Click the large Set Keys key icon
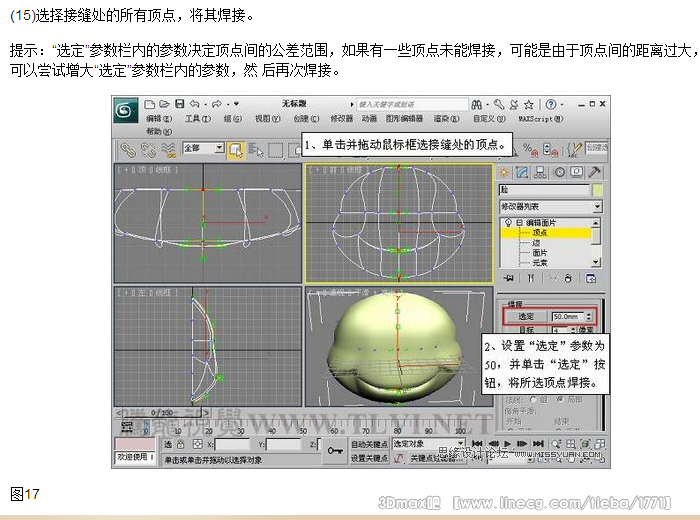The image size is (700, 520). [x=335, y=450]
